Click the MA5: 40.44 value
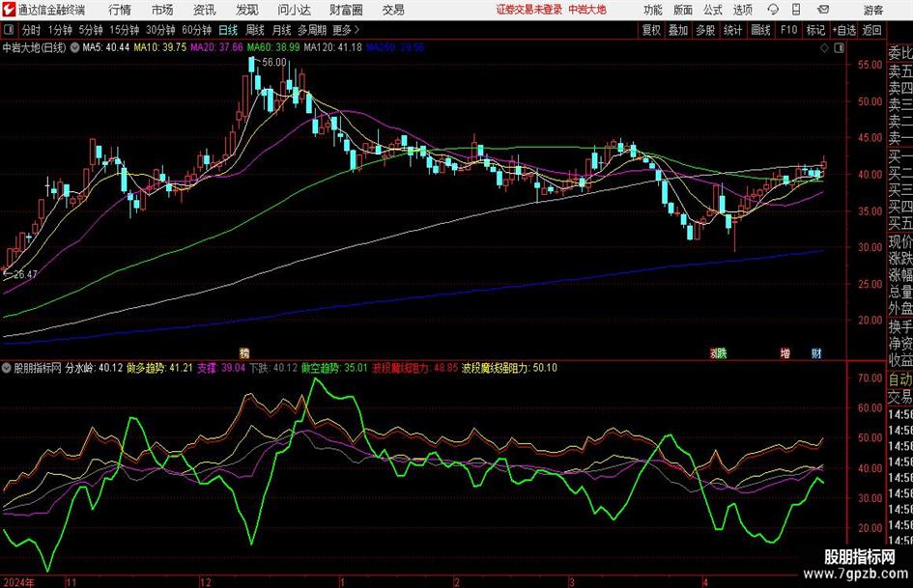 click(x=106, y=47)
